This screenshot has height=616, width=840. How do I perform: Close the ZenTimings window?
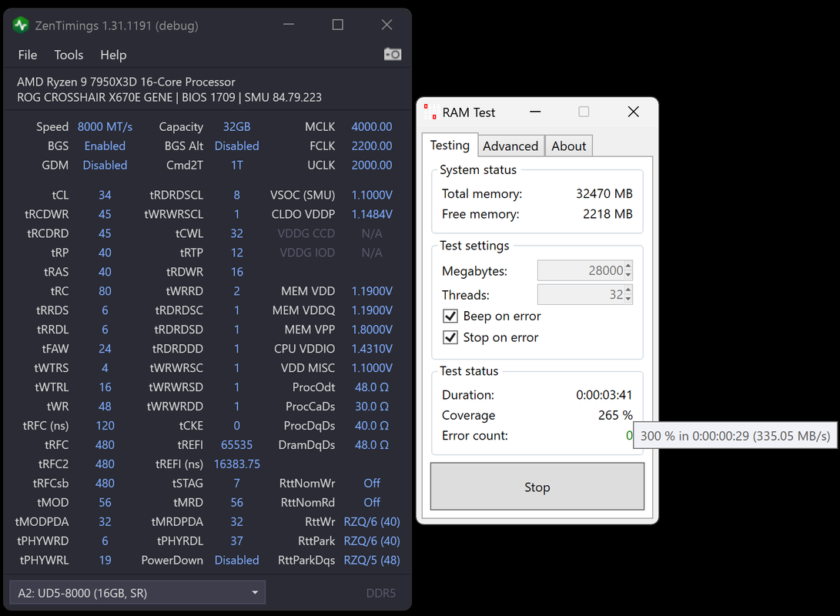[x=387, y=25]
